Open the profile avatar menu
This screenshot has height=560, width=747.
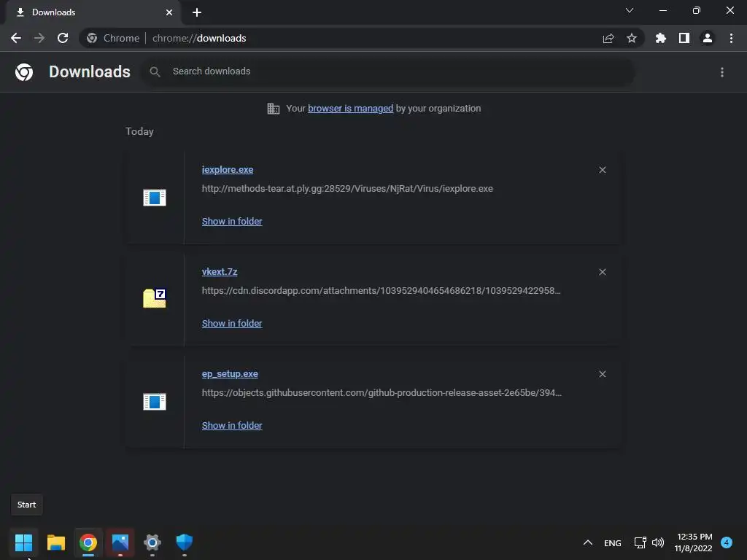coord(708,38)
